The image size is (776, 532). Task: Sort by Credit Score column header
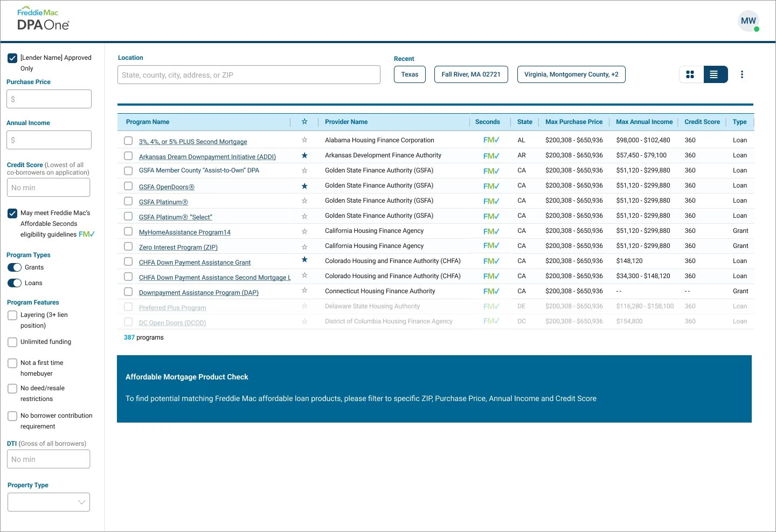click(x=702, y=122)
